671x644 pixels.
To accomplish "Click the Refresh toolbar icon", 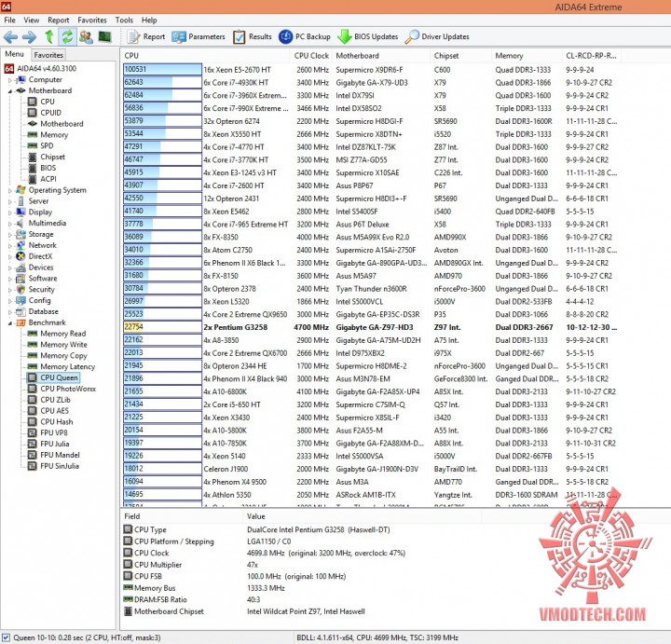I will [67, 36].
